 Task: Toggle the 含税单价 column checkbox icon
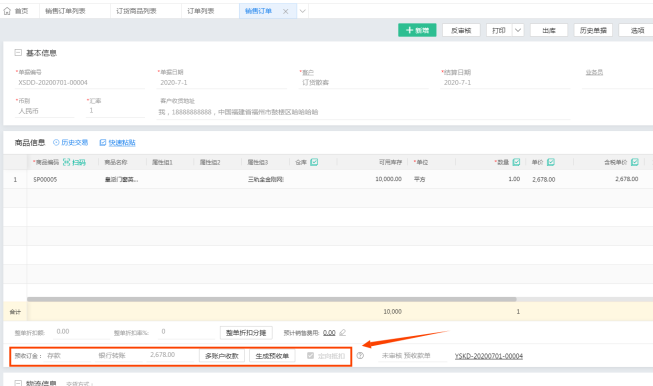[635, 162]
